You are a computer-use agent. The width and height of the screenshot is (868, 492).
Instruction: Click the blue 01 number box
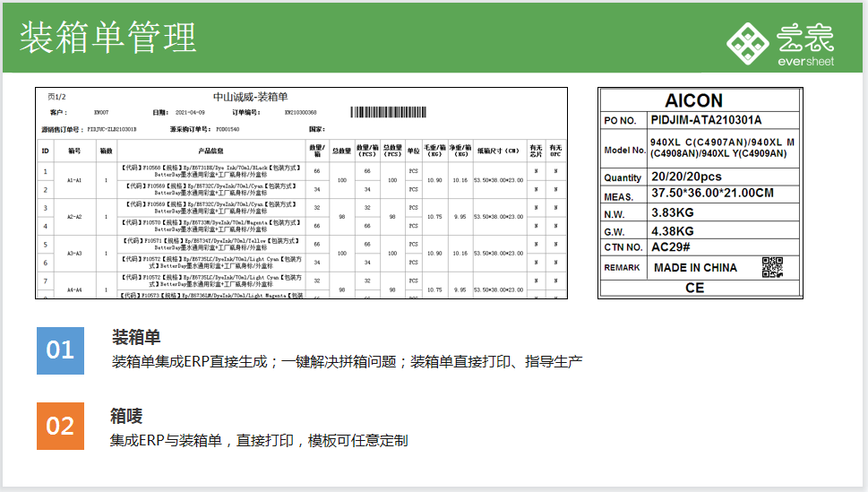tap(60, 350)
